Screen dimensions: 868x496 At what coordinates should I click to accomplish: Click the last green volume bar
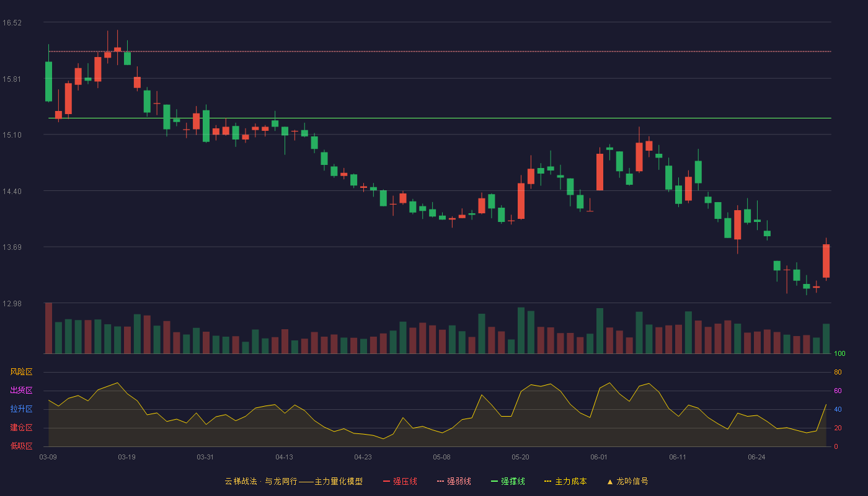coord(826,339)
